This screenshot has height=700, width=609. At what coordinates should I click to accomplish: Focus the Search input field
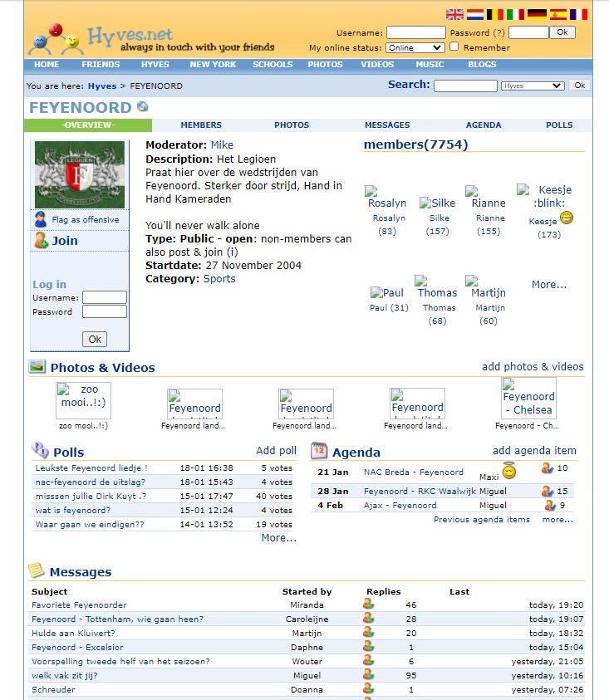tap(465, 86)
